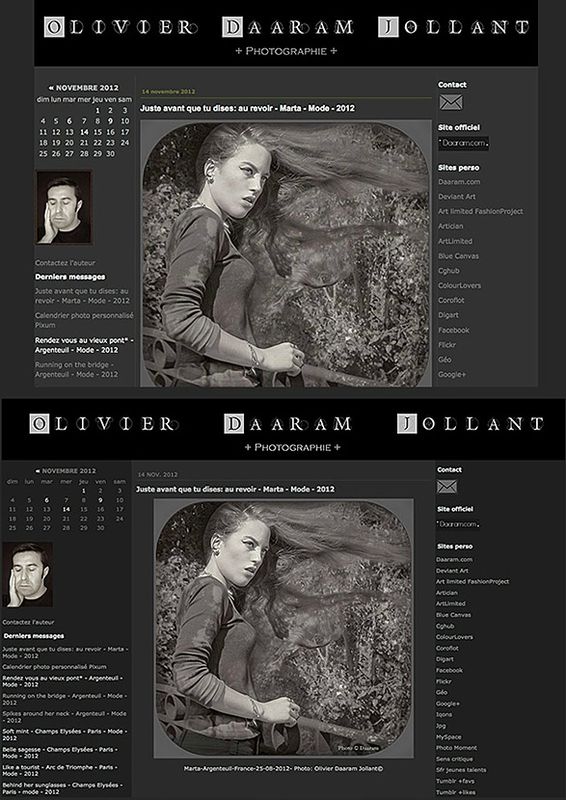Click the envelope Contact icon in the upper page
This screenshot has height=800, width=566.
pyautogui.click(x=451, y=102)
